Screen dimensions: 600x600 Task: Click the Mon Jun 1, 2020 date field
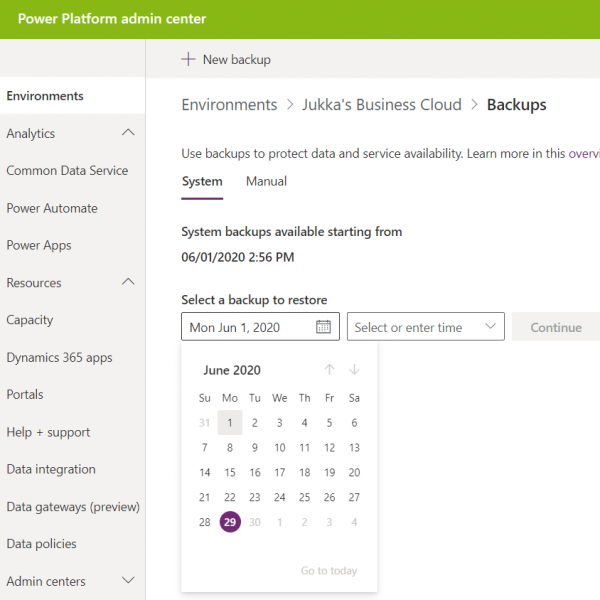[260, 327]
